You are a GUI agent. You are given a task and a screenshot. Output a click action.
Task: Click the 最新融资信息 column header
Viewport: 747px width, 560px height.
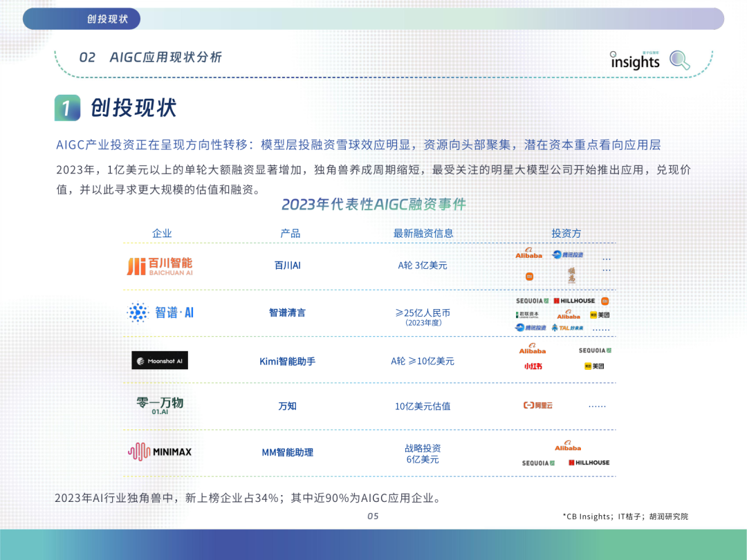pyautogui.click(x=423, y=234)
